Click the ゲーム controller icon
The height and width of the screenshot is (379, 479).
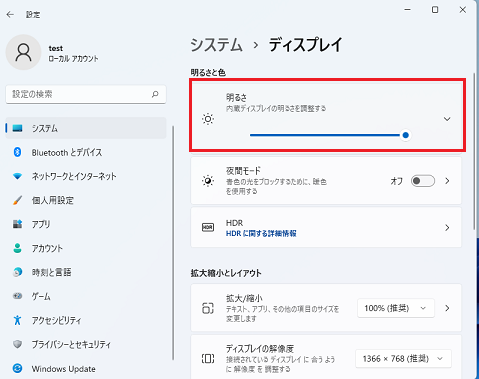pos(17,296)
